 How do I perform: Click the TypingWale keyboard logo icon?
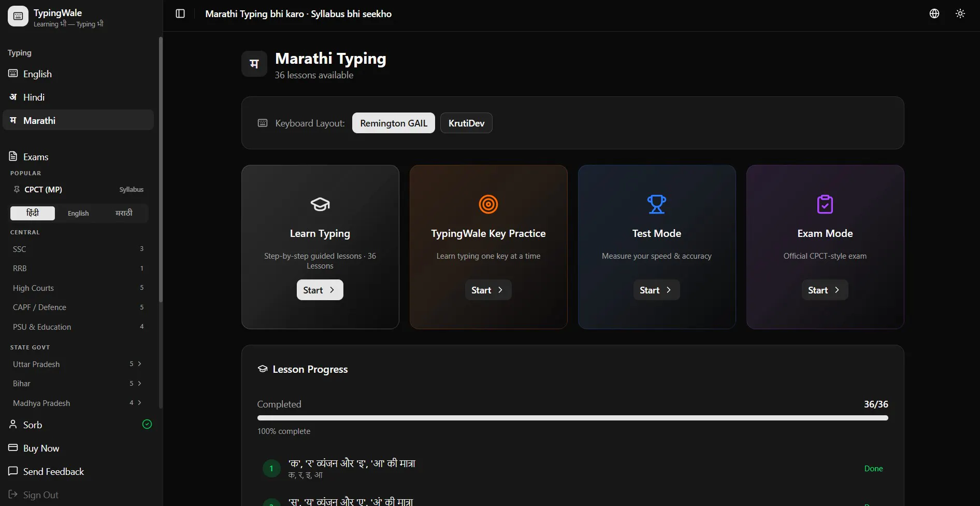coord(18,16)
